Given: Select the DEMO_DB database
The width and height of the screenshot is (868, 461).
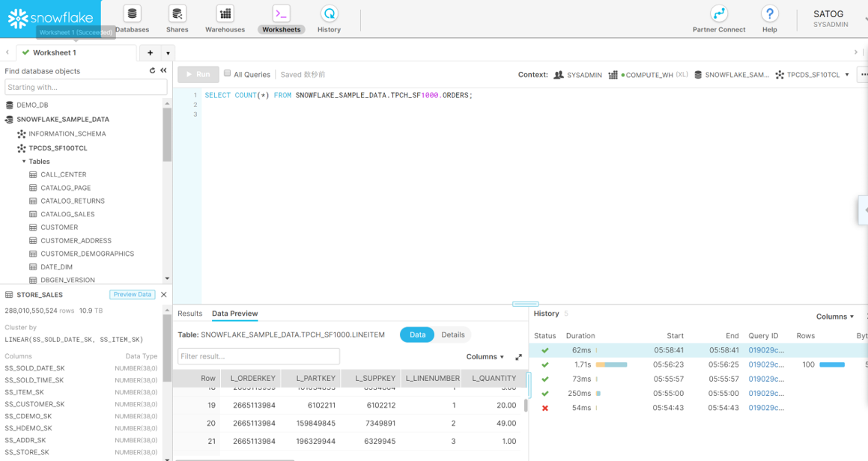Looking at the screenshot, I should (32, 105).
